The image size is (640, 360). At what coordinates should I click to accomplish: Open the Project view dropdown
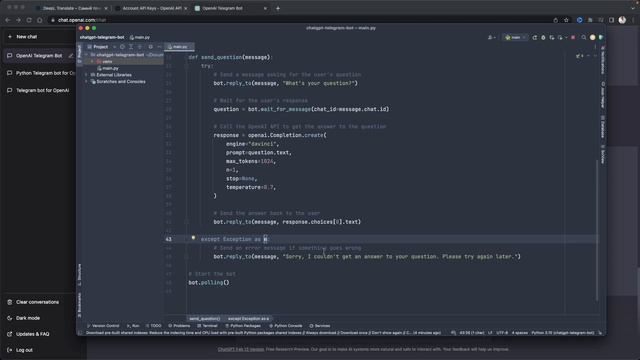(x=101, y=47)
